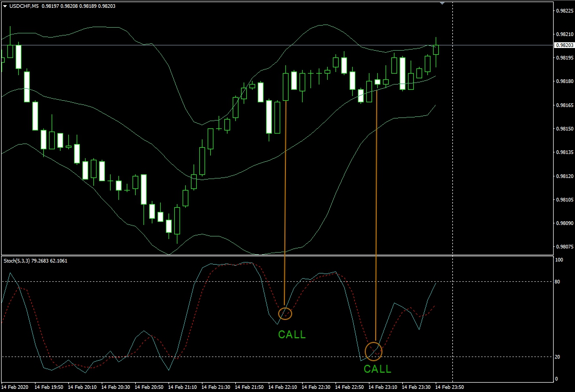The image size is (575, 392).
Task: Click the 0.98150 price scale value
Action: pos(564,128)
